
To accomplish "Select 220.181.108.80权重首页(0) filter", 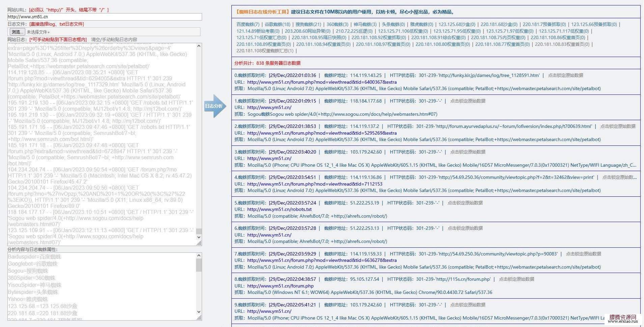I will (443, 44).
